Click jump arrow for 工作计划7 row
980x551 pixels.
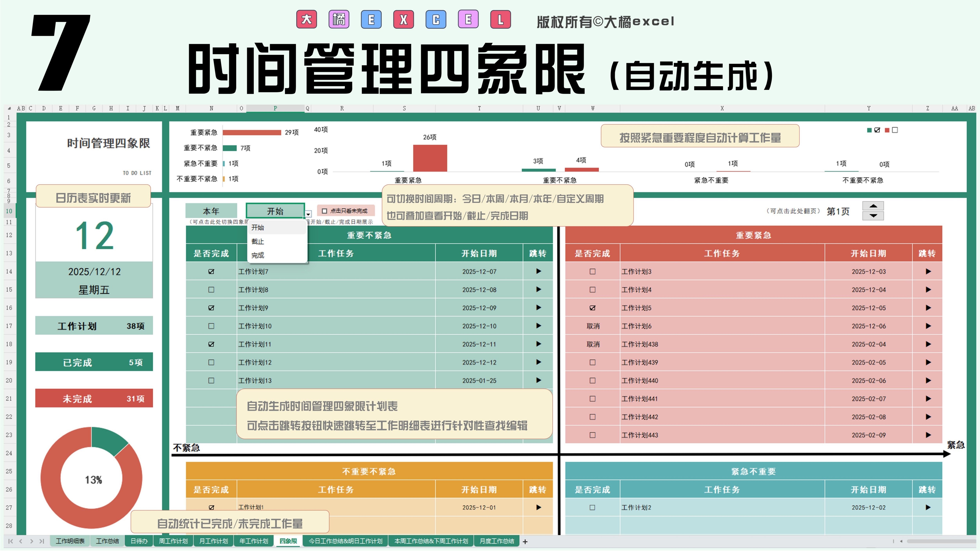pos(538,271)
